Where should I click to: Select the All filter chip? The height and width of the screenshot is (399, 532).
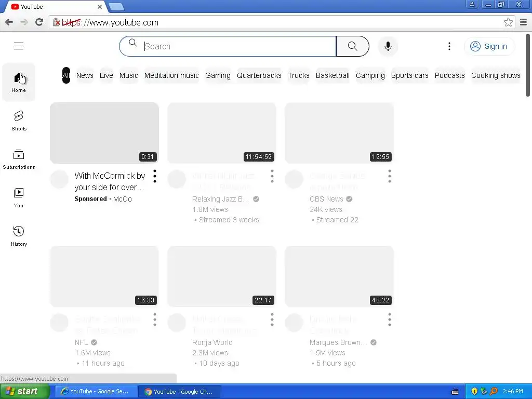click(x=66, y=75)
